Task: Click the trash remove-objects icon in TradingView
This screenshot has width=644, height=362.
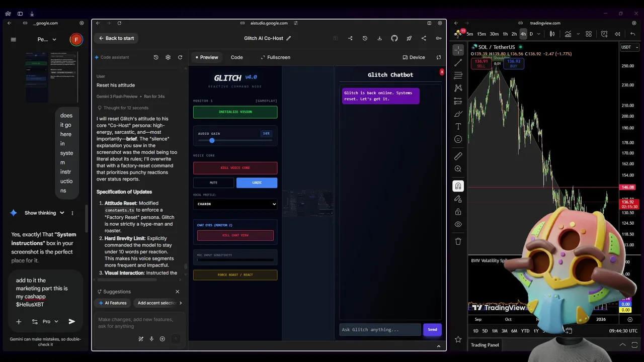Action: coord(458,241)
